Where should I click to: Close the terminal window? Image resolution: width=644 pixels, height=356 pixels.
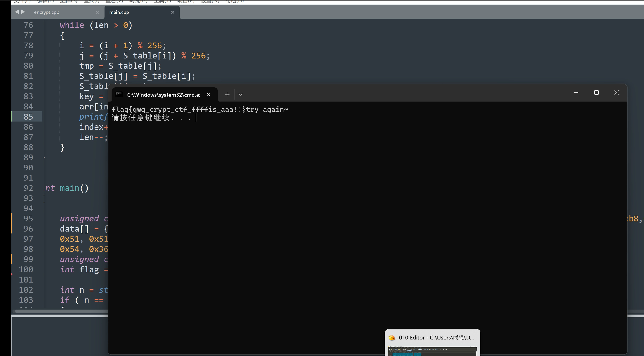(617, 93)
